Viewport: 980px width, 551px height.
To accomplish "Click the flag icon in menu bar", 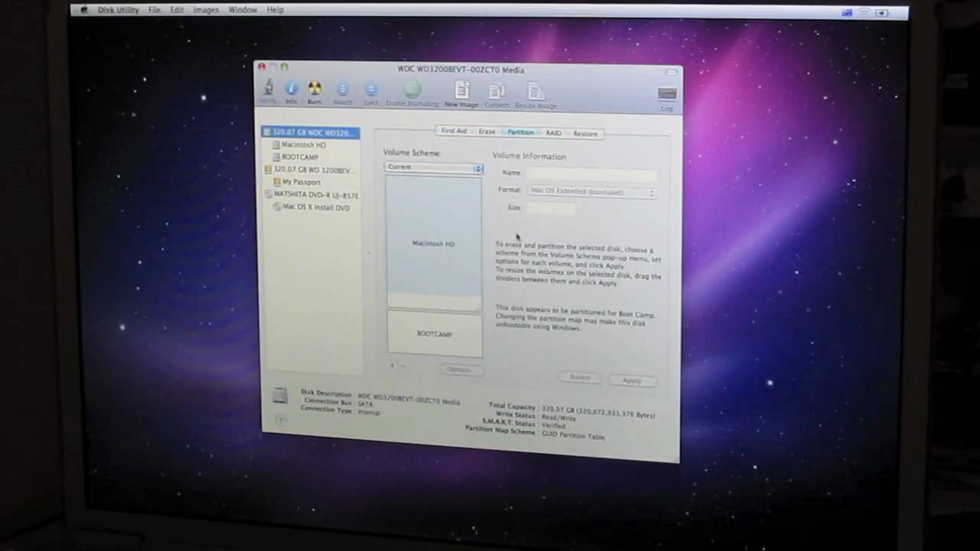I will pyautogui.click(x=847, y=12).
